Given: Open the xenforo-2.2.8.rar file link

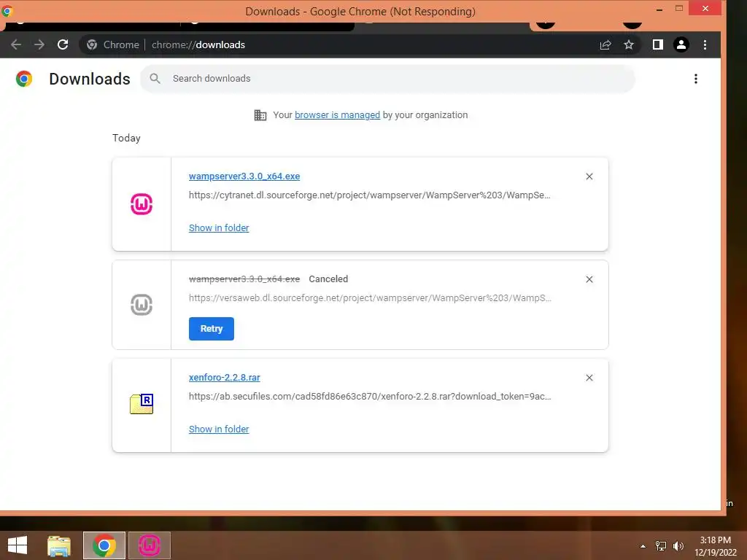Looking at the screenshot, I should tap(225, 378).
